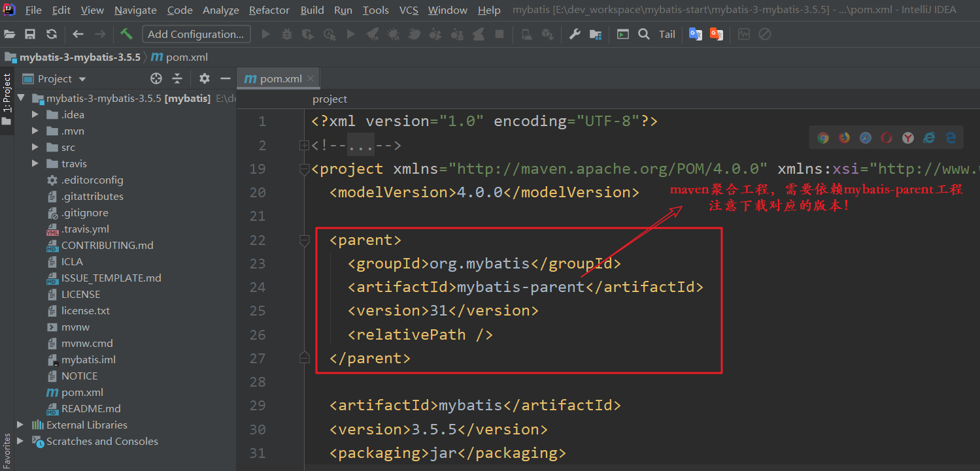Expand Scratches and Consoles node
This screenshot has height=471, width=980.
pyautogui.click(x=21, y=441)
